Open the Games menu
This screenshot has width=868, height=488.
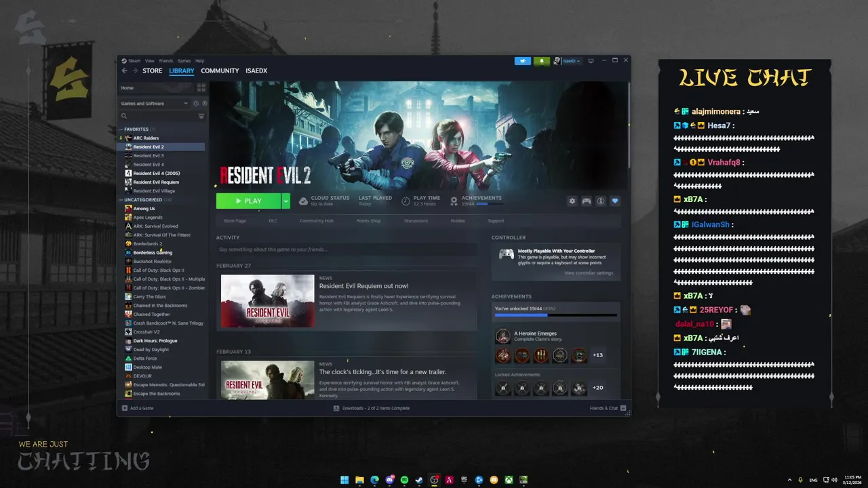pyautogui.click(x=184, y=61)
